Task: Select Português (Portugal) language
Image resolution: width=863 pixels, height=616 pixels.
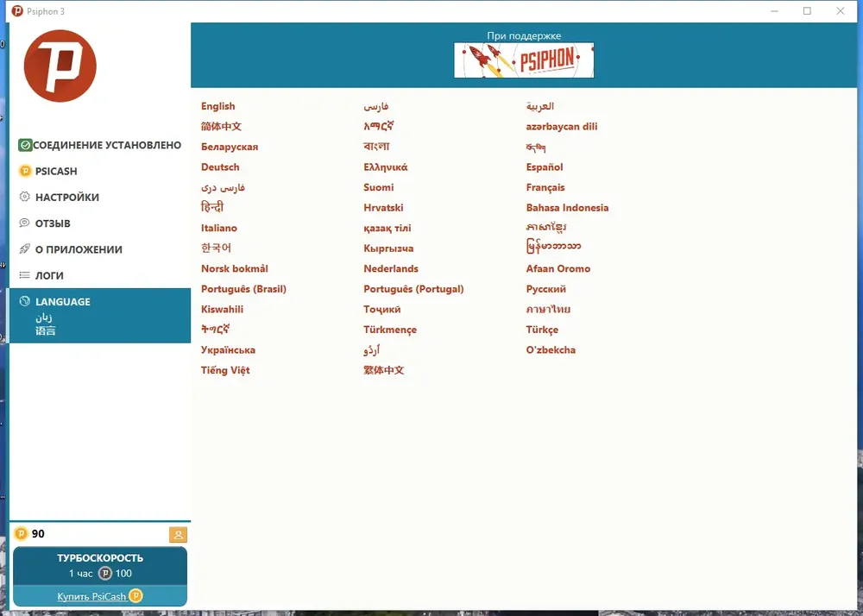Action: point(414,289)
